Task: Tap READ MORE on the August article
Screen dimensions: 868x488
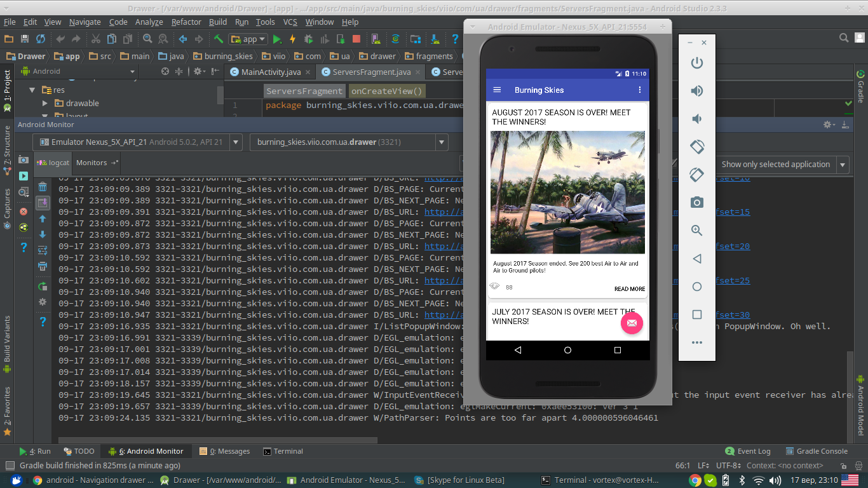Action: (x=630, y=289)
